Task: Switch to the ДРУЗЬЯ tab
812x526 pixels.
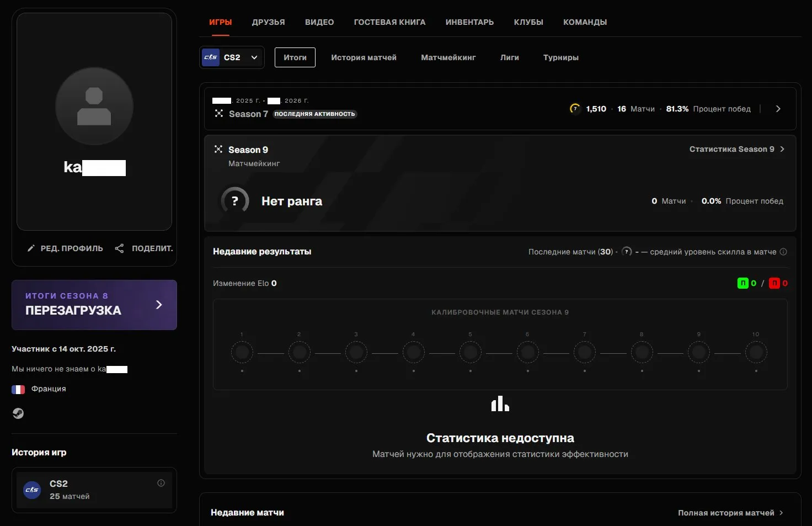Action: (269, 22)
